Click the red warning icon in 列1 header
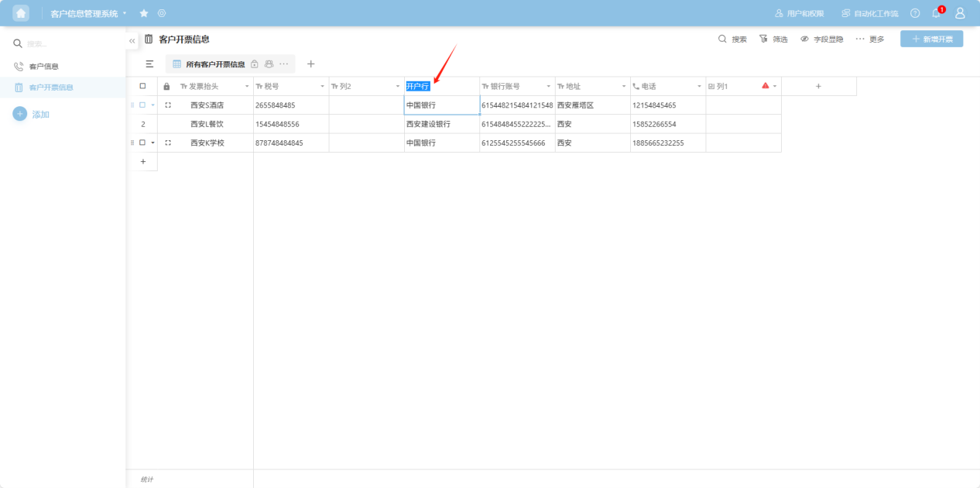This screenshot has width=980, height=488. pos(765,86)
